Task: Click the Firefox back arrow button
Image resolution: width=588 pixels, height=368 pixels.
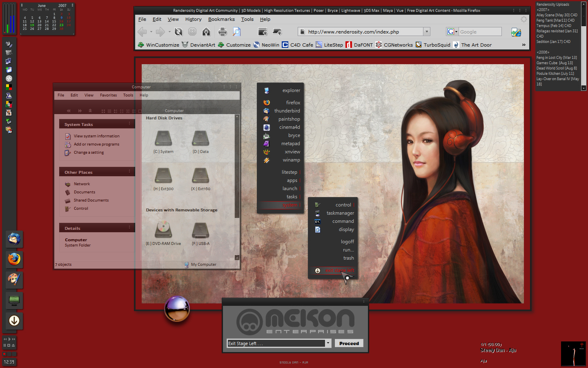Action: tap(143, 31)
